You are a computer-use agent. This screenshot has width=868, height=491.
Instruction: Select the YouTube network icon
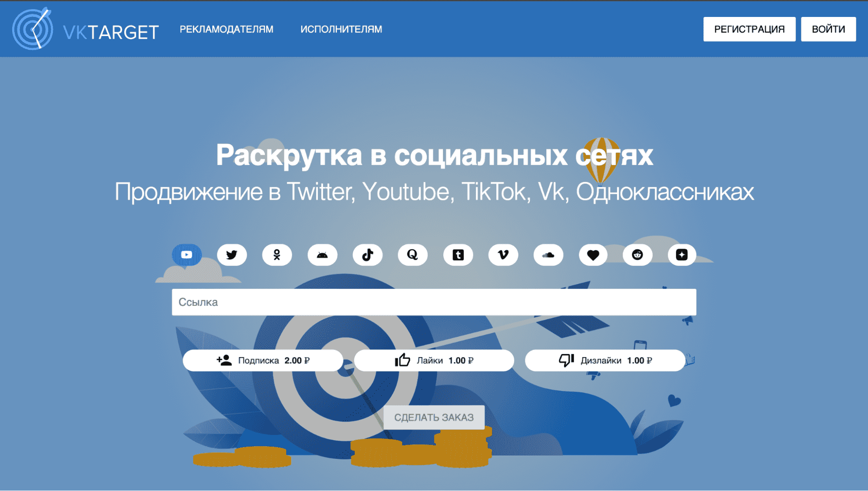[187, 255]
